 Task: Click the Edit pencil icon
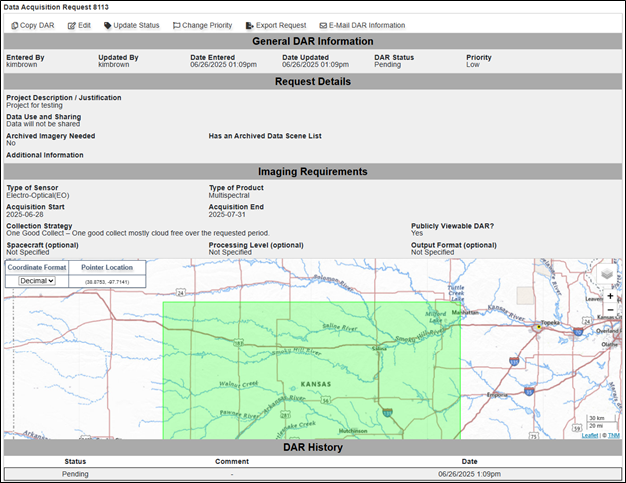pos(71,26)
